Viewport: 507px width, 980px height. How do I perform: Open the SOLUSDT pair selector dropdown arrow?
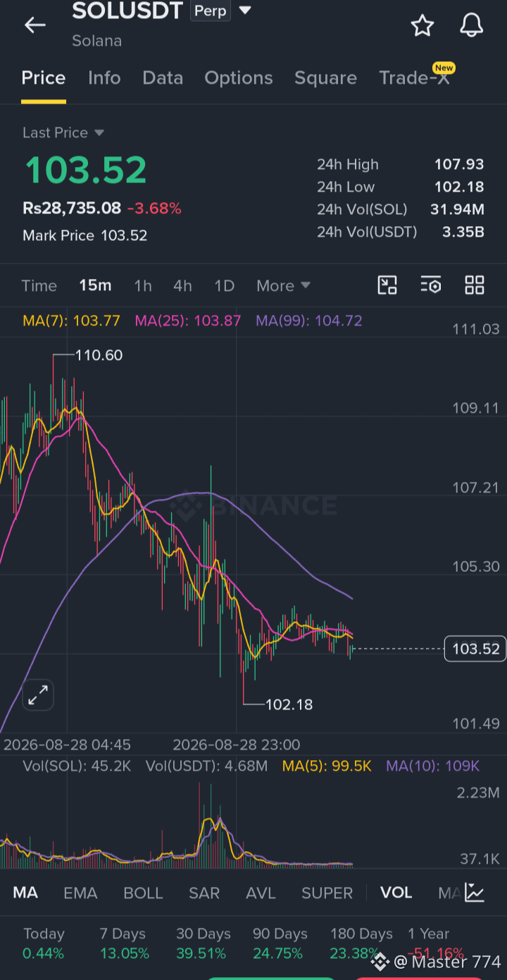click(x=245, y=11)
